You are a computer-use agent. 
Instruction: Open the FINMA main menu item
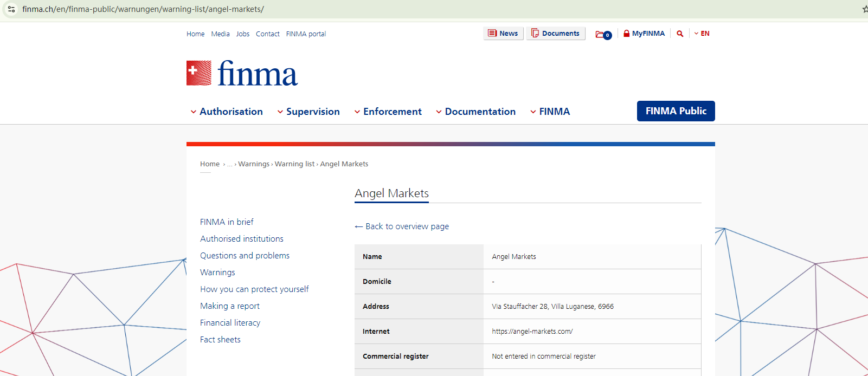tap(550, 112)
